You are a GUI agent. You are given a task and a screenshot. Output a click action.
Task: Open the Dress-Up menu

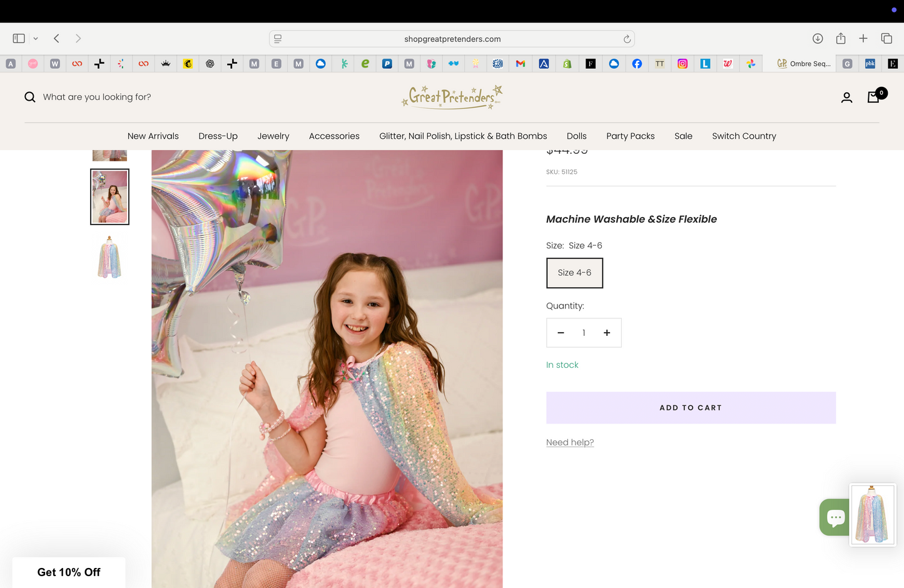coord(218,136)
